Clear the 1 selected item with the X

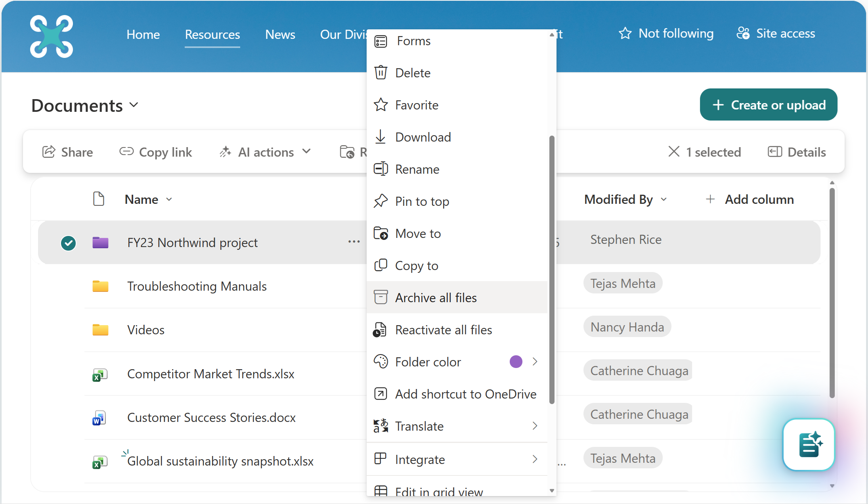pyautogui.click(x=673, y=152)
